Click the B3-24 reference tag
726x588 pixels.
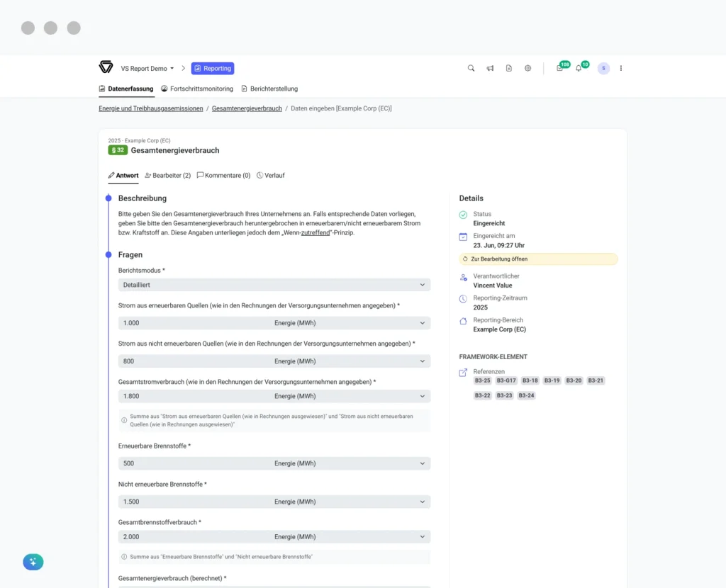527,395
